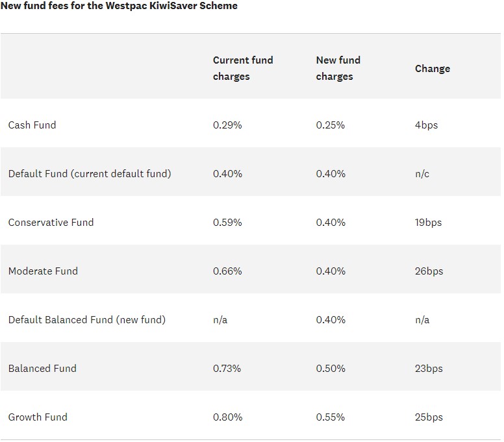Select the 0.66% Moderate Fund current charge
Viewport: 504px width, 442px height.
pos(227,271)
